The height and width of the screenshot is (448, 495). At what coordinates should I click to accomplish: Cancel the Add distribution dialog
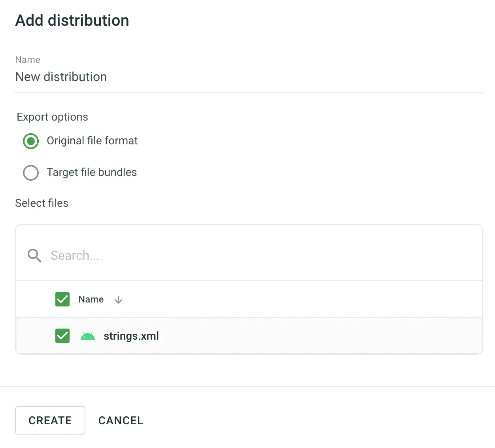click(x=121, y=420)
